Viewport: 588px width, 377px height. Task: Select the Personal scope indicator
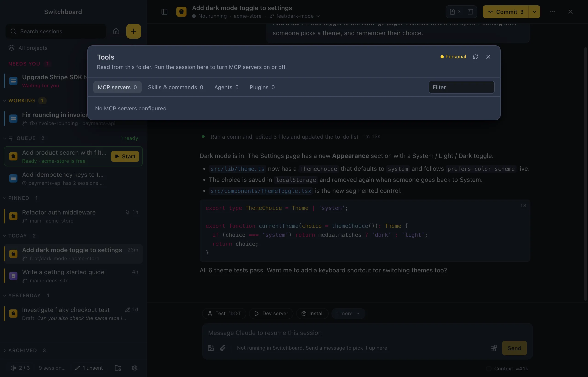[x=453, y=57]
